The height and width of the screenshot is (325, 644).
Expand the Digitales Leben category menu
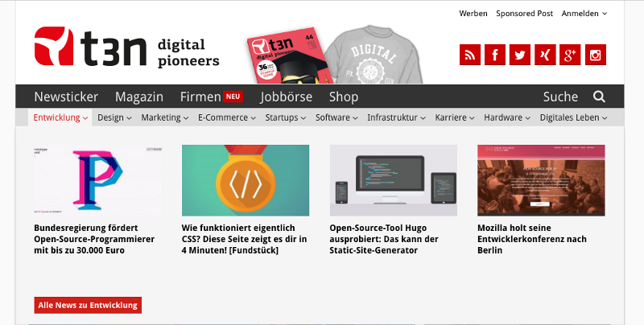(x=573, y=117)
